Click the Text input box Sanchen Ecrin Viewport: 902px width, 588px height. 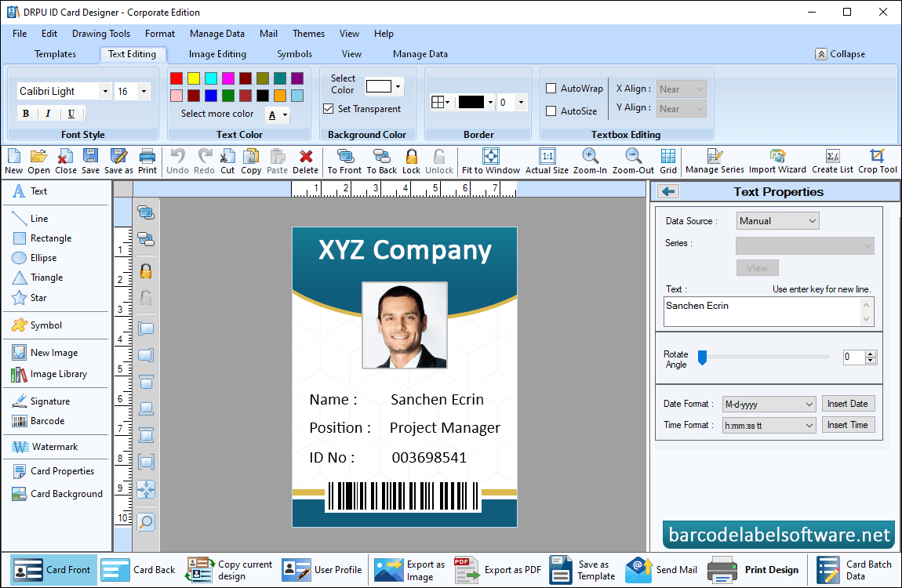click(x=769, y=311)
